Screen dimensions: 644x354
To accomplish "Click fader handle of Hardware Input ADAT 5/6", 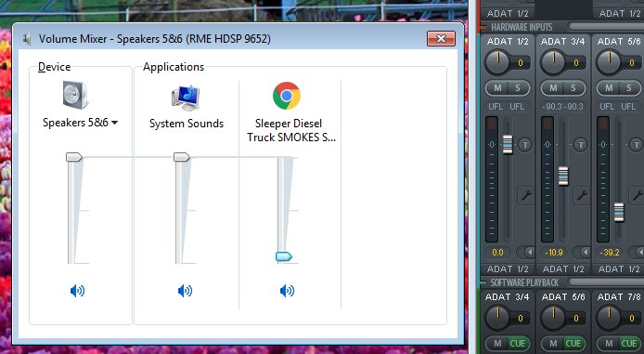I will (619, 212).
